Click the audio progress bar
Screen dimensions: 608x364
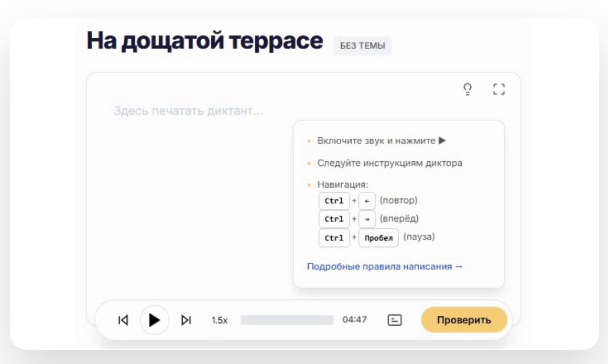point(287,320)
